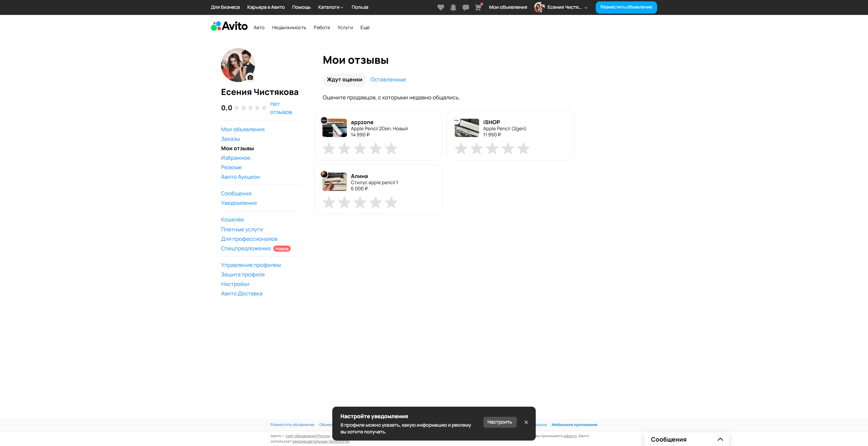This screenshot has width=868, height=446.
Task: Open Мои объявления in sidebar
Action: [243, 130]
